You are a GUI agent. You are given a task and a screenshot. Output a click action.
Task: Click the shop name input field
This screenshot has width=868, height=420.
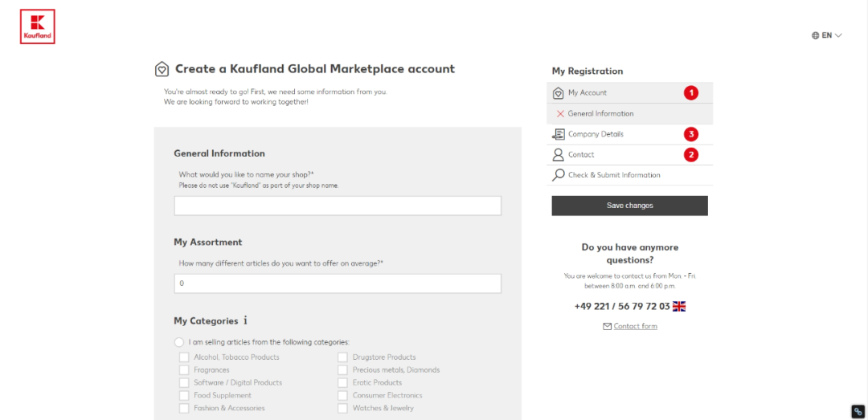[x=338, y=206]
